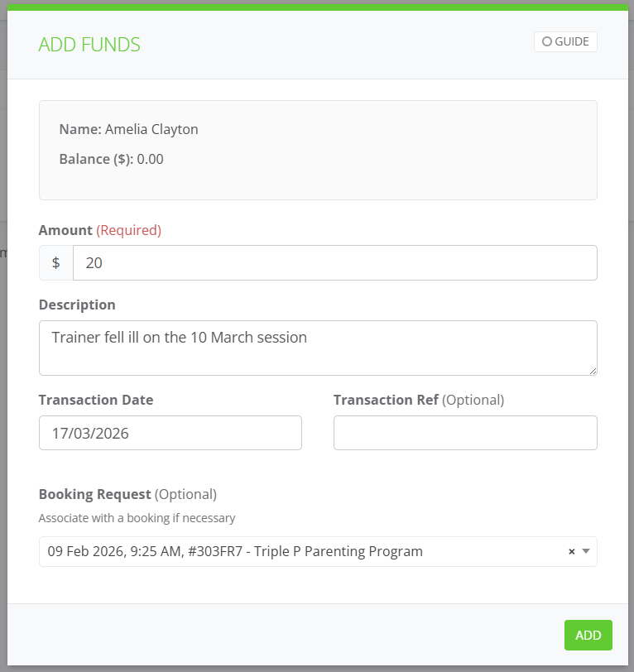This screenshot has height=672, width=634.
Task: Select the Transaction Date field
Action: click(170, 433)
